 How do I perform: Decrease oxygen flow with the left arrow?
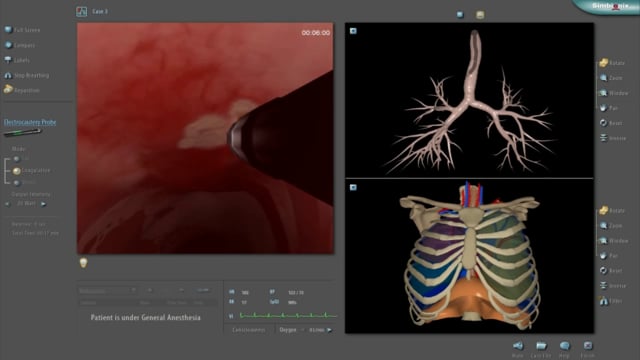point(302,330)
